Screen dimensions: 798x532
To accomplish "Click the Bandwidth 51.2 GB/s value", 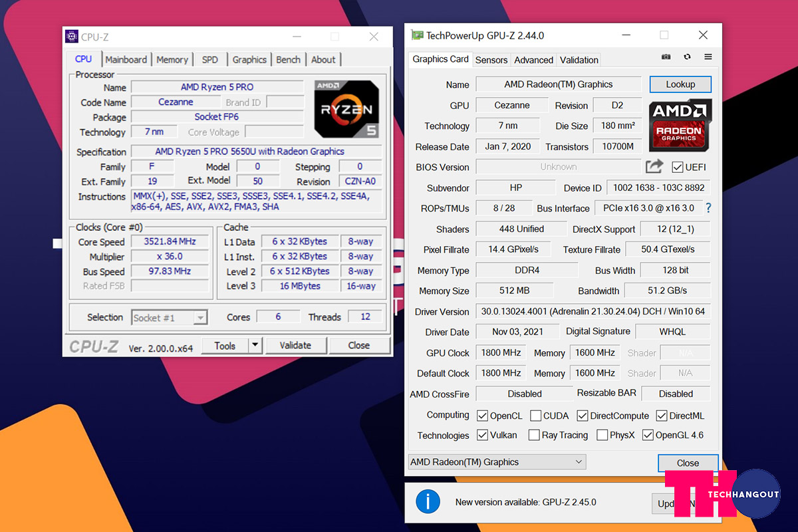I will tap(667, 291).
